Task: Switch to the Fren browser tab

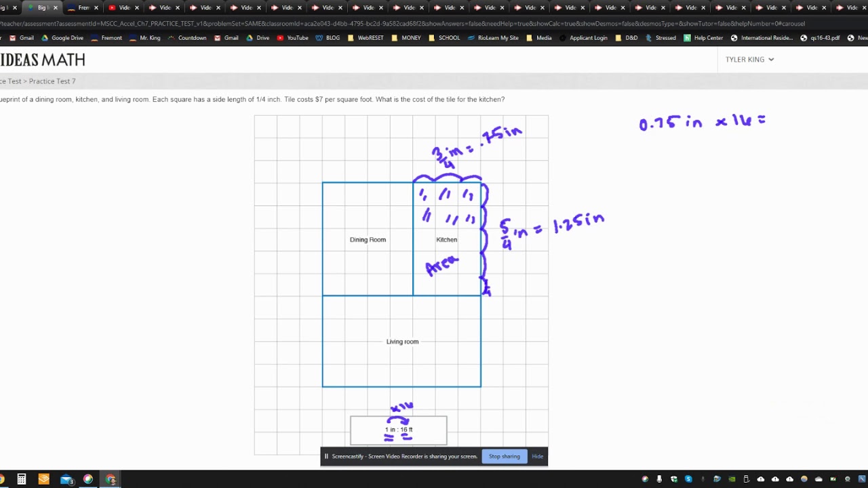Action: tap(81, 7)
